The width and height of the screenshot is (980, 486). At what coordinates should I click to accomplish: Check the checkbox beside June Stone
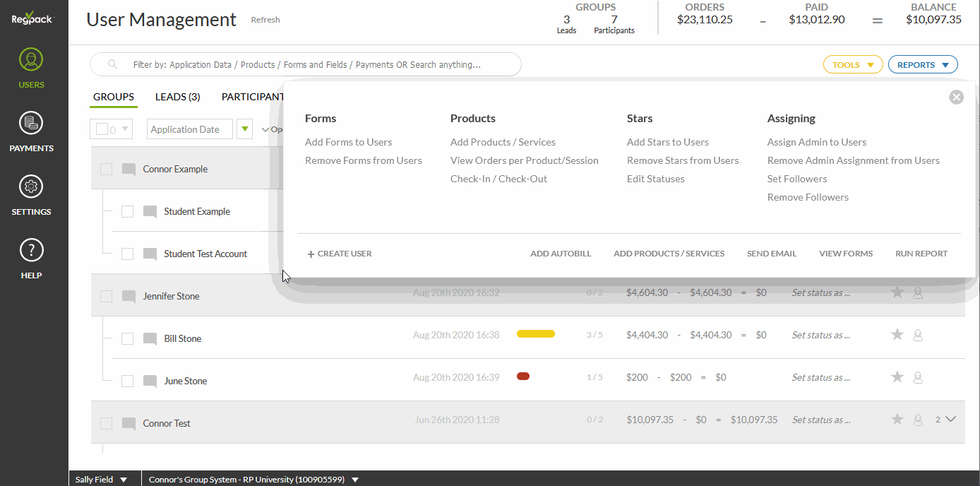coord(127,380)
